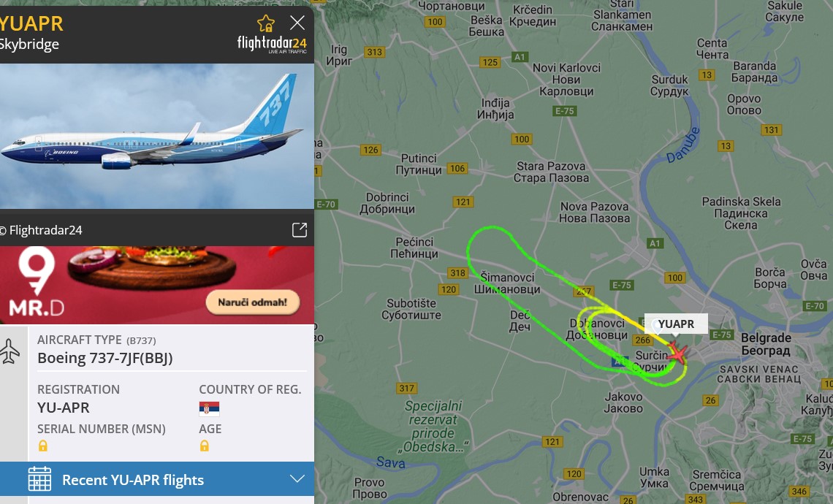Click the red aircraft icon on map
Image resolution: width=833 pixels, height=504 pixels.
tap(677, 353)
